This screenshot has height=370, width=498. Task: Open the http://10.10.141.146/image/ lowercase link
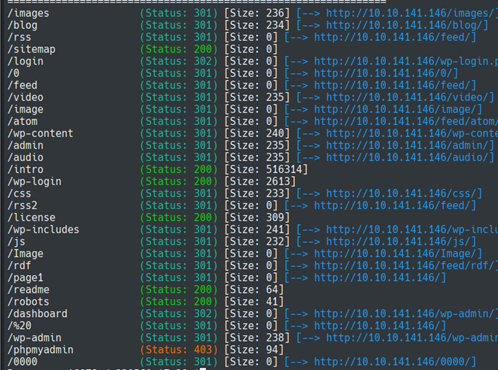pyautogui.click(x=395, y=109)
